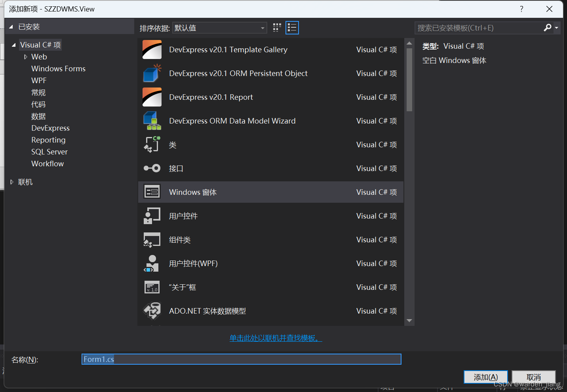Click the DevExpress Template Gallery icon
Image resolution: width=567 pixels, height=392 pixels.
152,49
